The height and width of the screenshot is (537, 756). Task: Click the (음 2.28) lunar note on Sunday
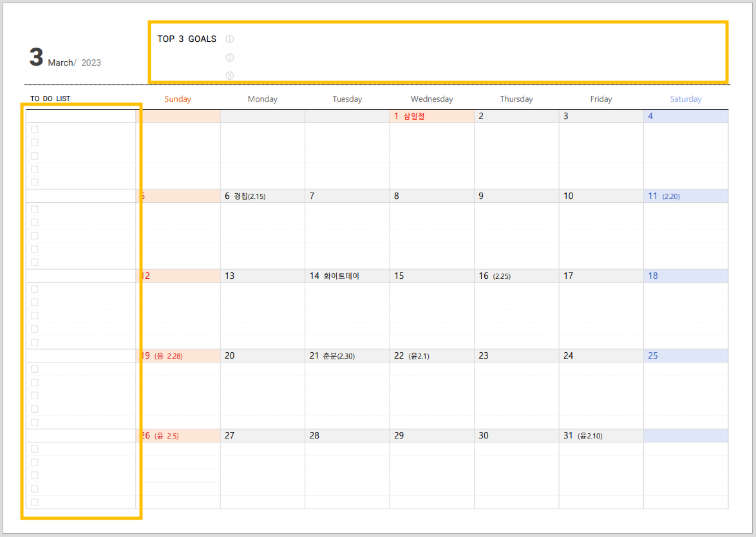coord(168,356)
